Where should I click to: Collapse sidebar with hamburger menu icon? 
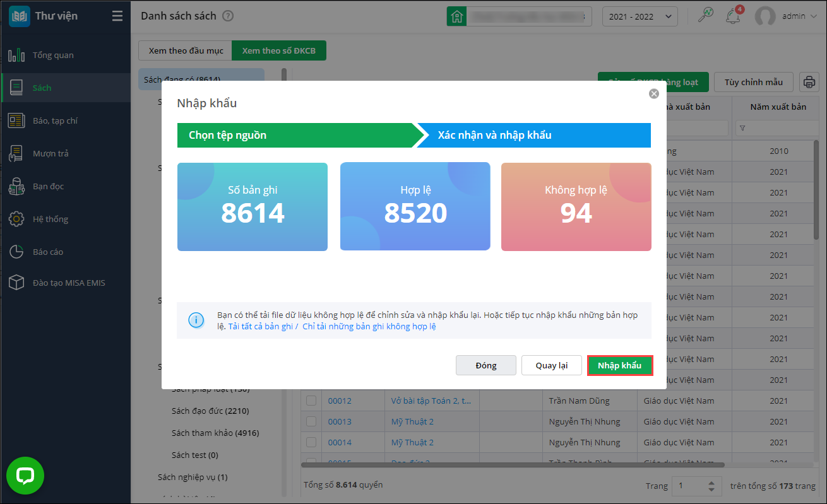click(117, 16)
